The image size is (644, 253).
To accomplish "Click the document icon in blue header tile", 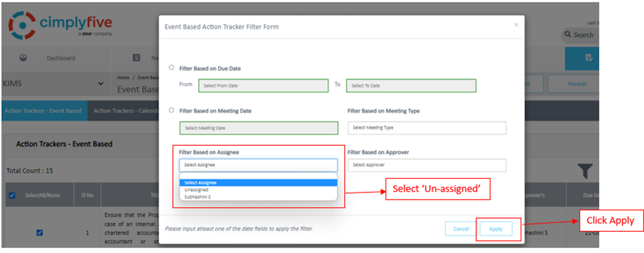I will pyautogui.click(x=588, y=58).
